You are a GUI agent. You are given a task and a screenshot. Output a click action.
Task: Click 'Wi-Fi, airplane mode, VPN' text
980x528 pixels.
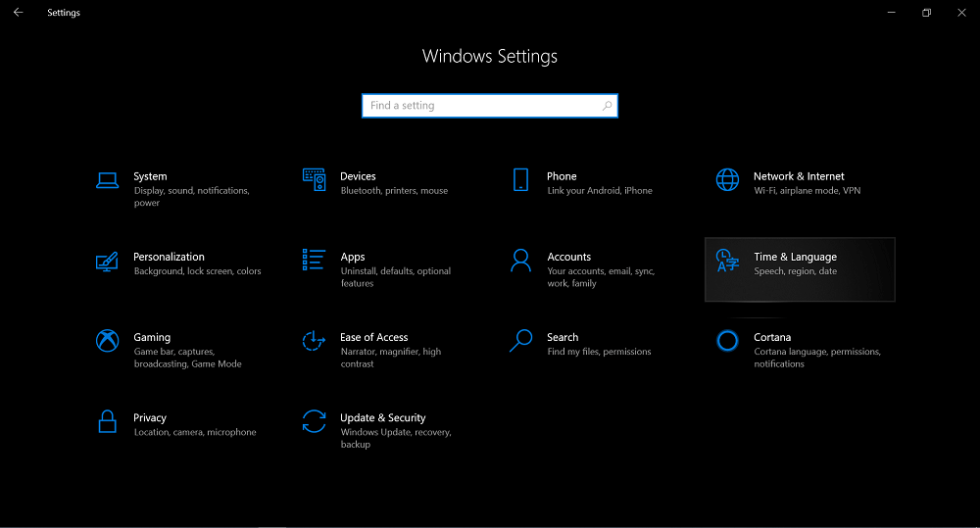coord(807,191)
